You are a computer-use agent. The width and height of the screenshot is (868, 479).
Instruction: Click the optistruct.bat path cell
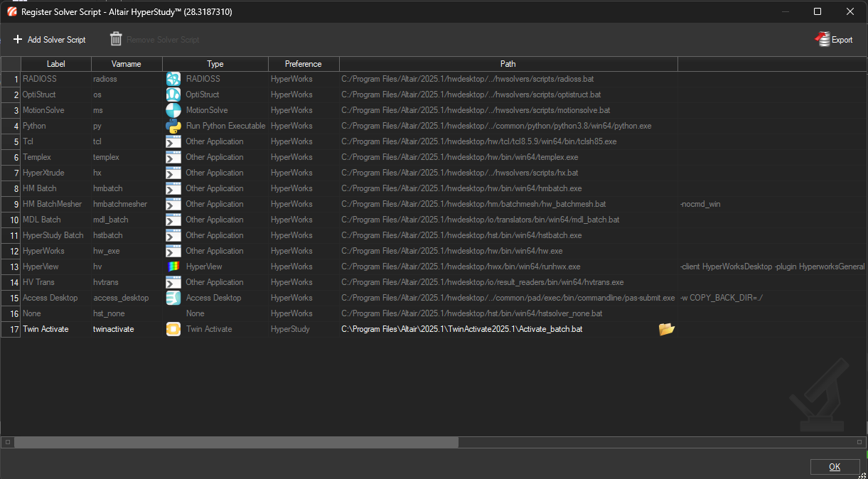pyautogui.click(x=508, y=95)
